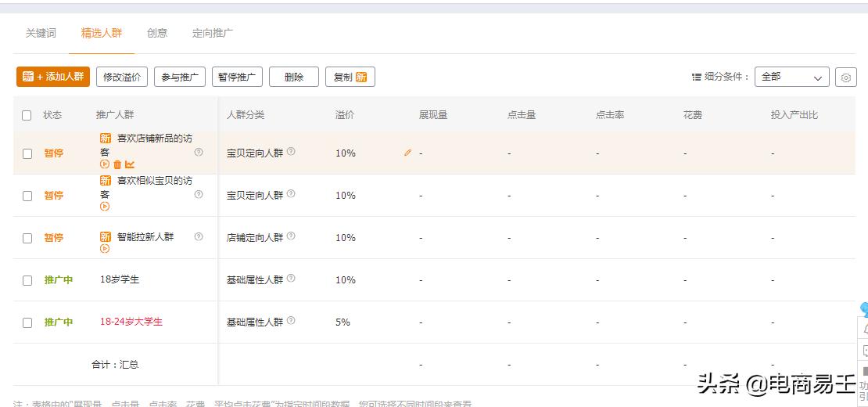Check the box for 智能拉新人群 row
868x407 pixels.
[x=27, y=238]
